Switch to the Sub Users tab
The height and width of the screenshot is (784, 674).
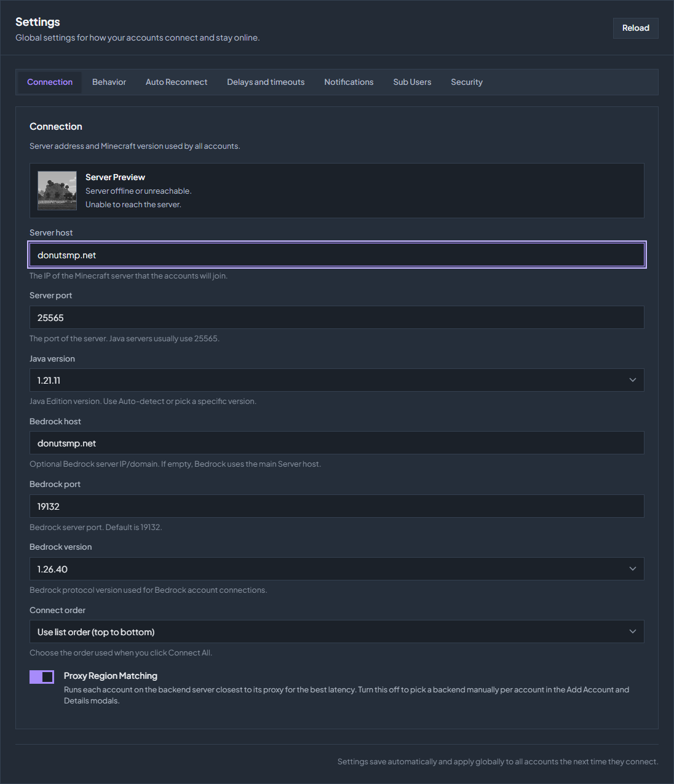412,82
